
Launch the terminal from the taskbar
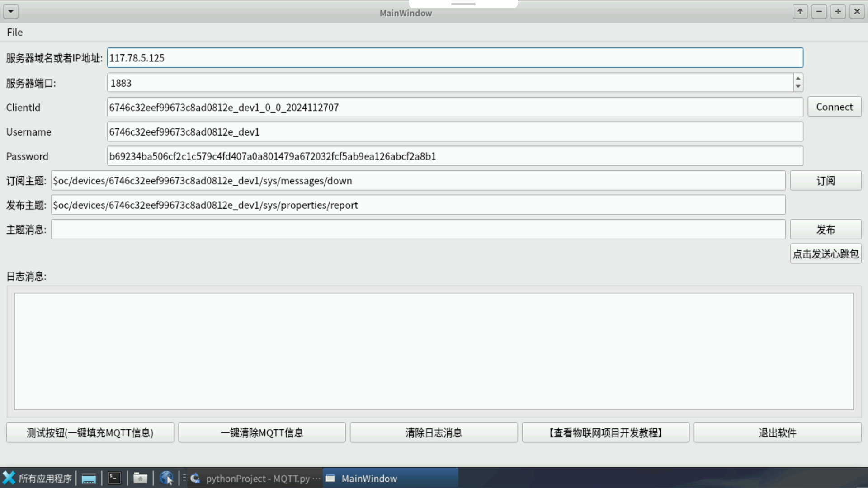[114, 478]
